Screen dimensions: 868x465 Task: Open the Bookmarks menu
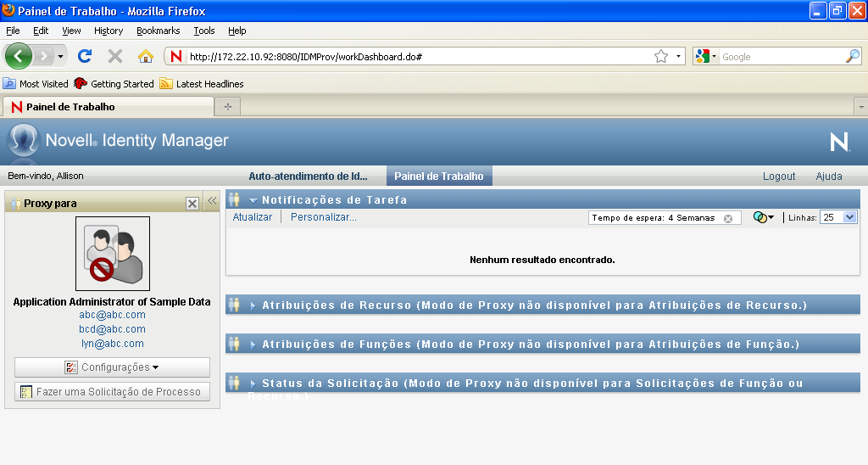(x=158, y=31)
